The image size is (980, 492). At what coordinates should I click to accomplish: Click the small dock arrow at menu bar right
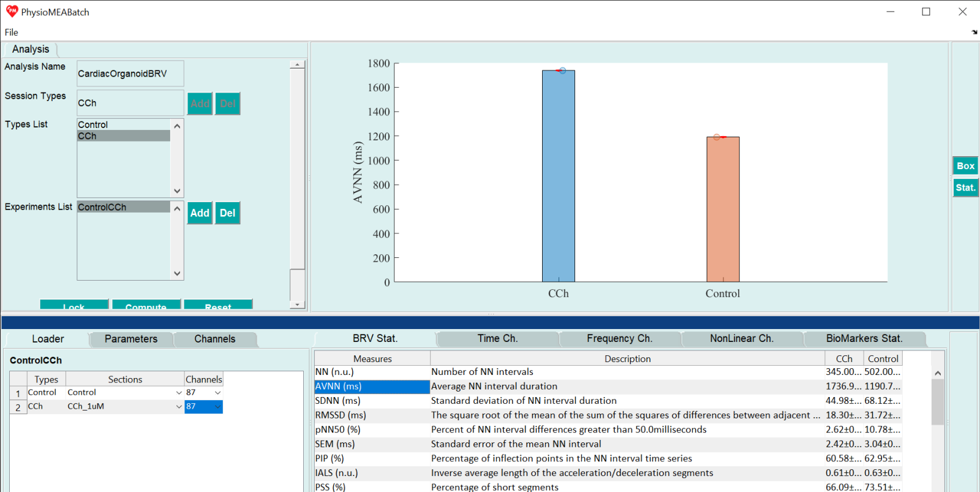[x=974, y=32]
